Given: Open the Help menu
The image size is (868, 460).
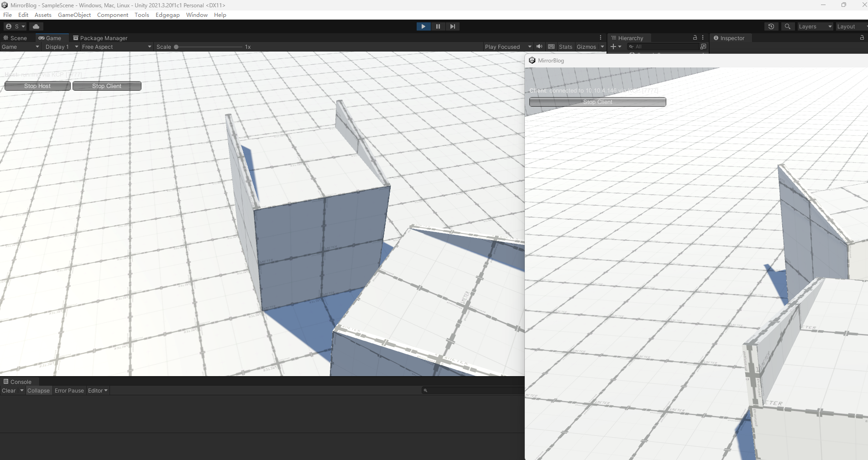Looking at the screenshot, I should 220,15.
